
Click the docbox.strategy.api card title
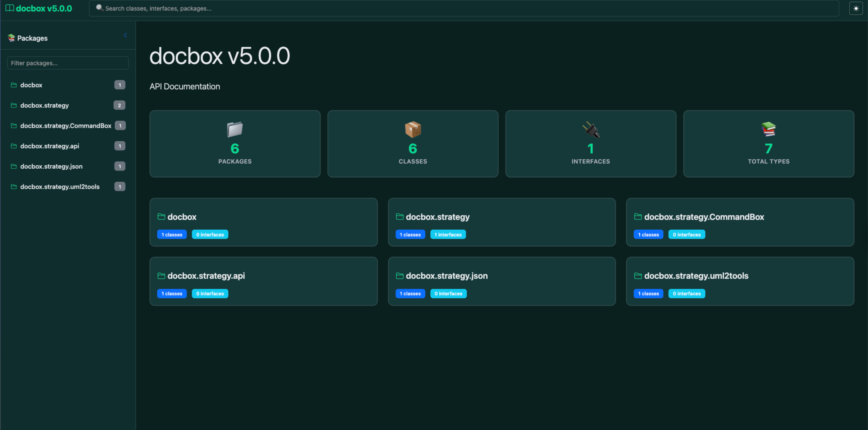point(206,276)
